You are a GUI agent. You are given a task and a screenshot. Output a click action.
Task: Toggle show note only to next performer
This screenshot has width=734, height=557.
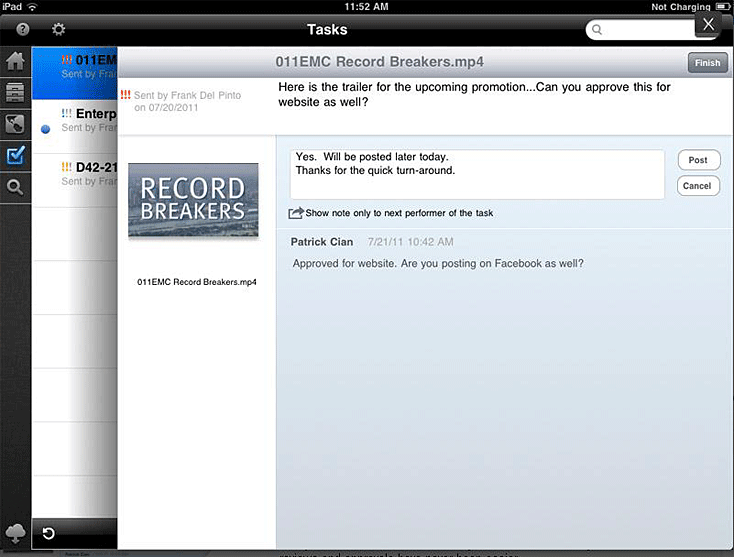(x=296, y=213)
